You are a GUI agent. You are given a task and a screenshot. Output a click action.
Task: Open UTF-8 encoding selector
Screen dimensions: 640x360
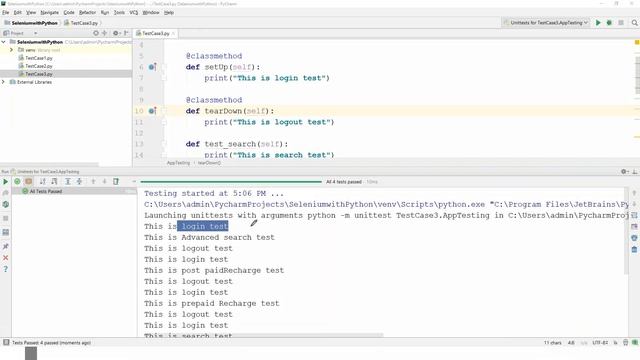600,343
